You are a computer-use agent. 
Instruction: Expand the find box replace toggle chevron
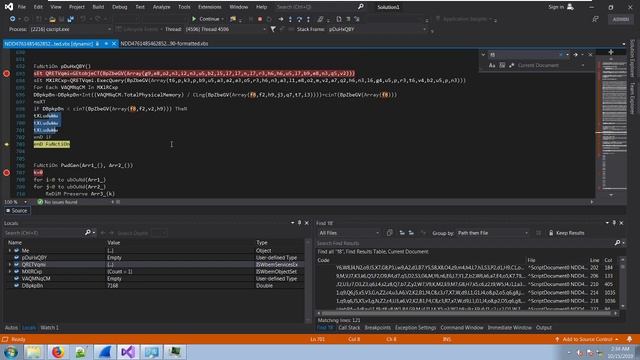click(x=483, y=55)
